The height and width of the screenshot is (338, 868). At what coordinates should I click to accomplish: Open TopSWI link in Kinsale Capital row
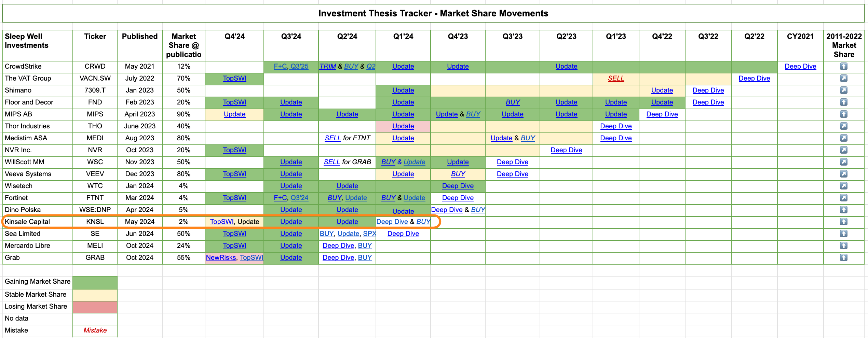(222, 222)
